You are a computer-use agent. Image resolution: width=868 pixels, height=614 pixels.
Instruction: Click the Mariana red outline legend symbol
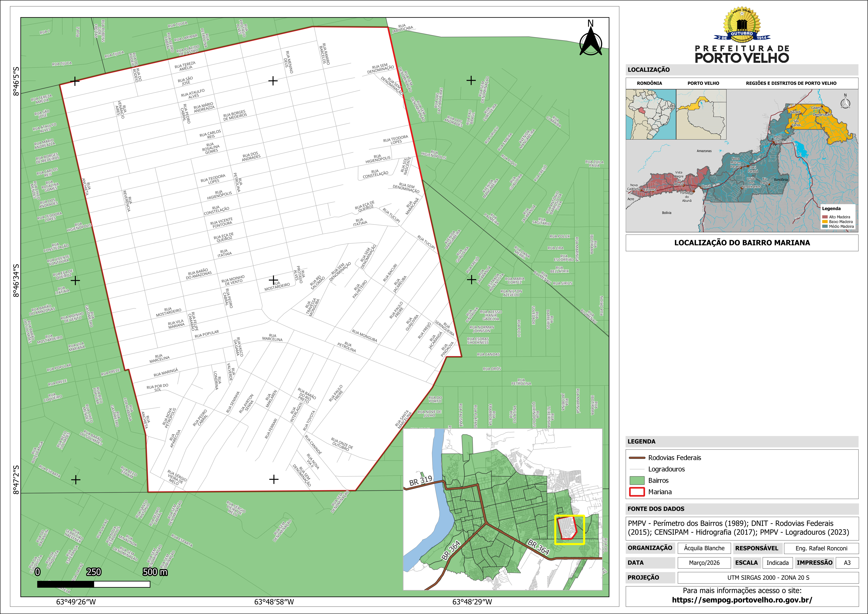[x=637, y=492]
